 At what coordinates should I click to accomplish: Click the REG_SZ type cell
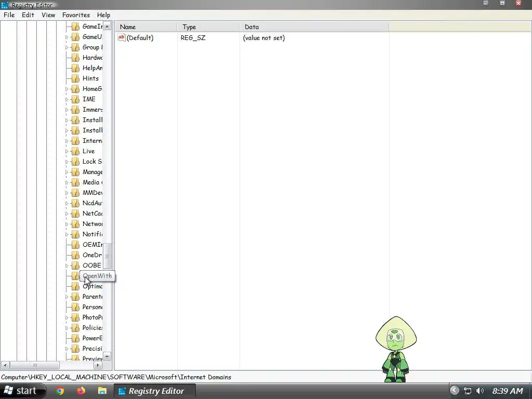click(193, 37)
